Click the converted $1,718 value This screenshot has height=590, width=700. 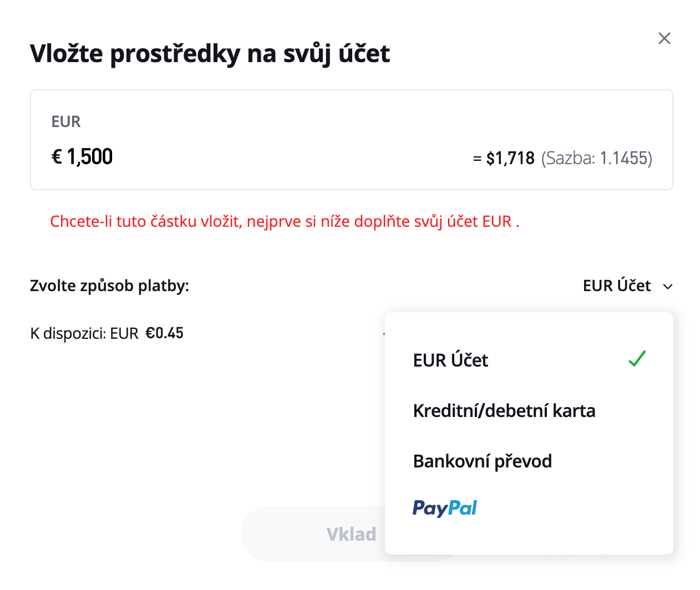510,159
